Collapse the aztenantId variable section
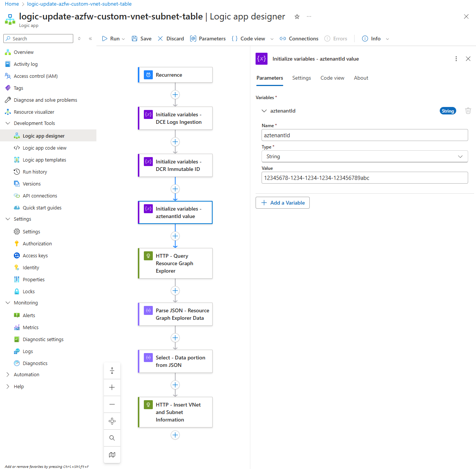The height and width of the screenshot is (469, 476). pyautogui.click(x=264, y=111)
